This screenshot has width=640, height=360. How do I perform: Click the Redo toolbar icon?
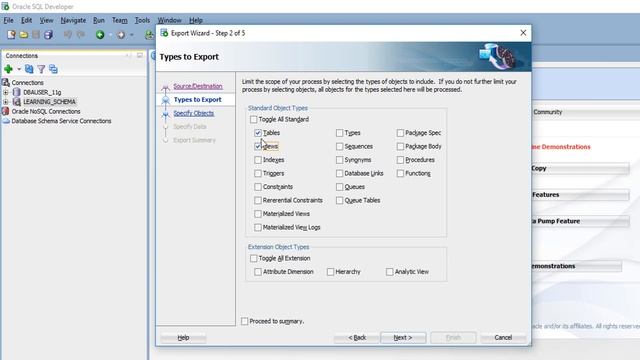pos(81,35)
